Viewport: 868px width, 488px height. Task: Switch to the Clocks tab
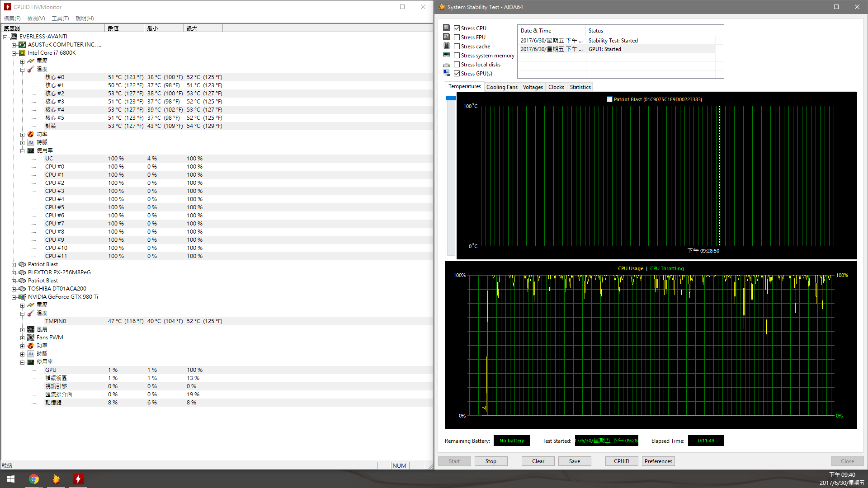pyautogui.click(x=556, y=87)
